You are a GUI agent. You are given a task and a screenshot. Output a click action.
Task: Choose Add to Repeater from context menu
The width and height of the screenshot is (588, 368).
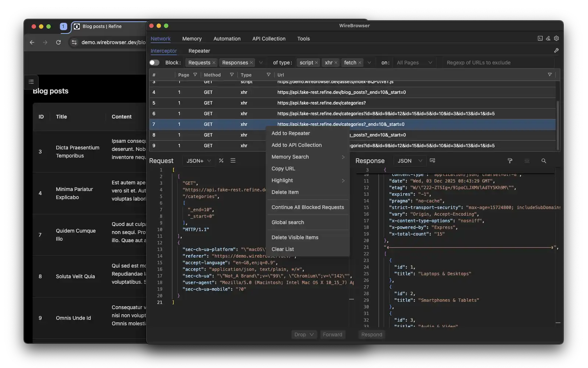pyautogui.click(x=291, y=133)
